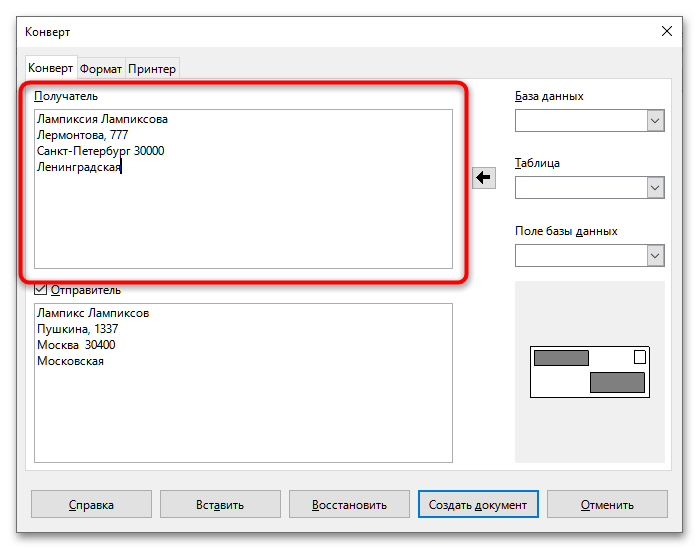Click the left arrow insert-field button

[484, 178]
